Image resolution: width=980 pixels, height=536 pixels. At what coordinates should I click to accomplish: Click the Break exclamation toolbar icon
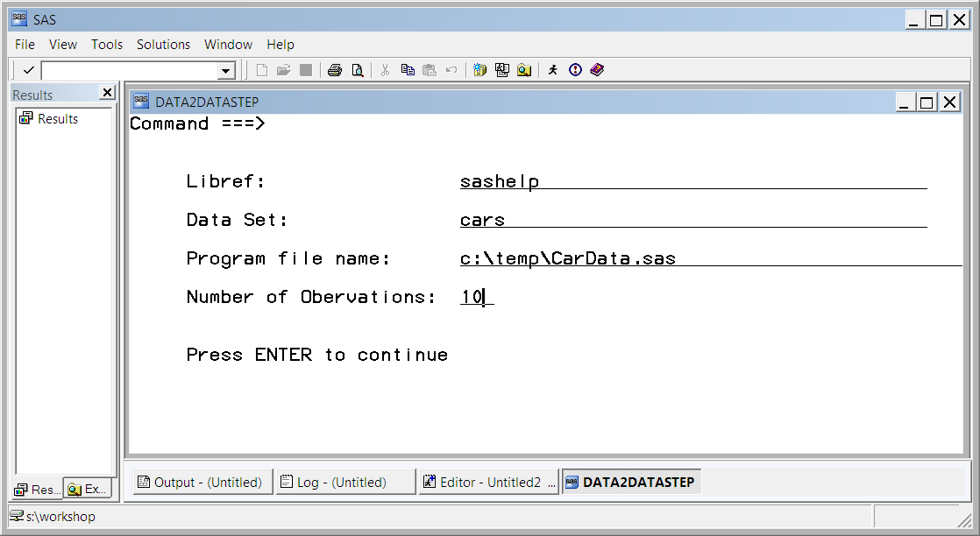[575, 70]
